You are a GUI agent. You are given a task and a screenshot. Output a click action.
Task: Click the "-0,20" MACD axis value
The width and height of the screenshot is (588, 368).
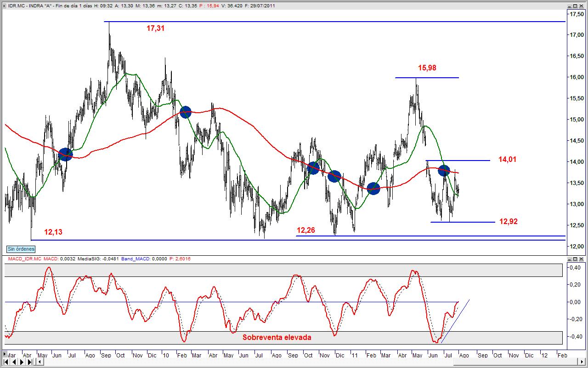(x=575, y=319)
